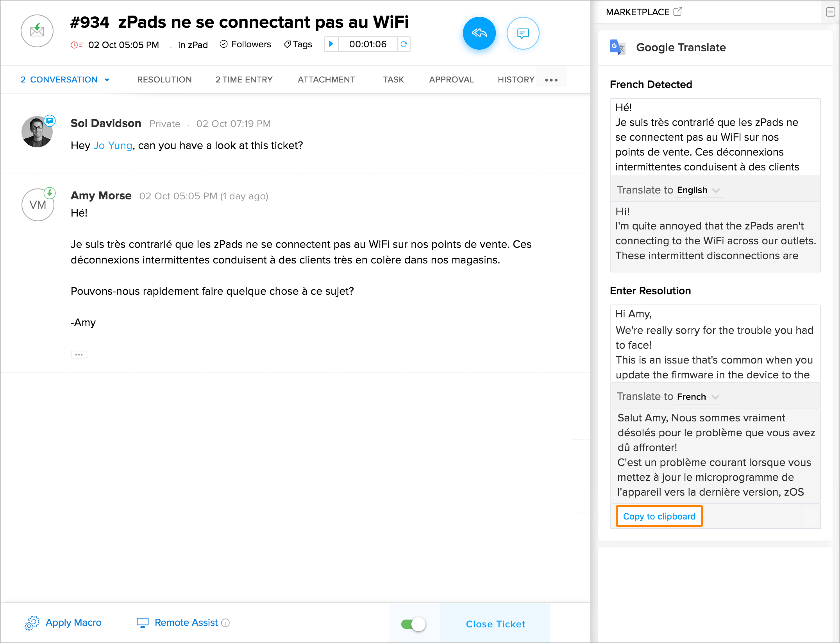This screenshot has width=840, height=643.
Task: Click Copy to clipboard
Action: point(659,516)
